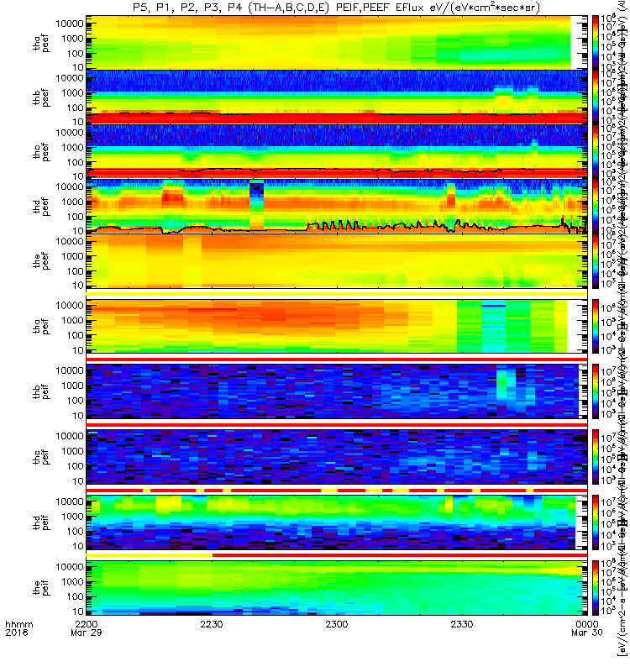Select the thb peif spectrogram panel
Image resolution: width=630 pixels, height=672 pixels.
click(x=337, y=391)
